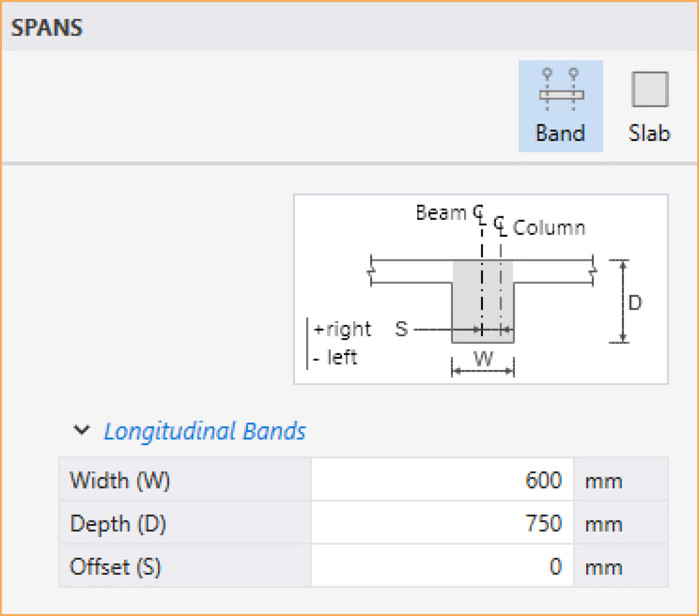Click the mm unit beside Depth

[x=603, y=525]
